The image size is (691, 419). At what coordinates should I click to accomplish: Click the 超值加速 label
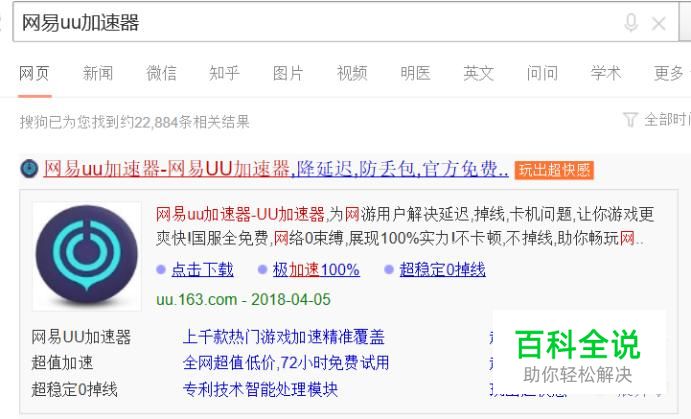(x=62, y=363)
